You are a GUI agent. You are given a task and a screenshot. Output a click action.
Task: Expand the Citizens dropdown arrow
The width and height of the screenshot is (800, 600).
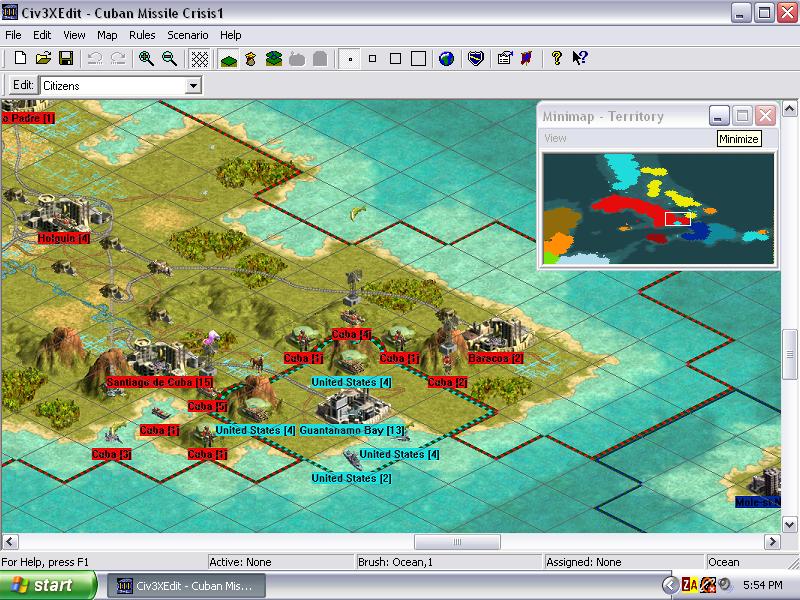click(x=193, y=86)
